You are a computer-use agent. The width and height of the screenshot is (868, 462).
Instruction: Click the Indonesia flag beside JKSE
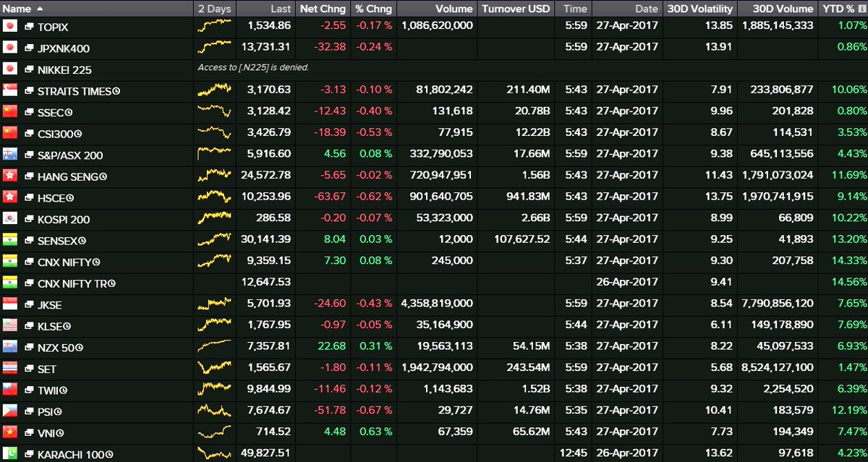[10, 304]
